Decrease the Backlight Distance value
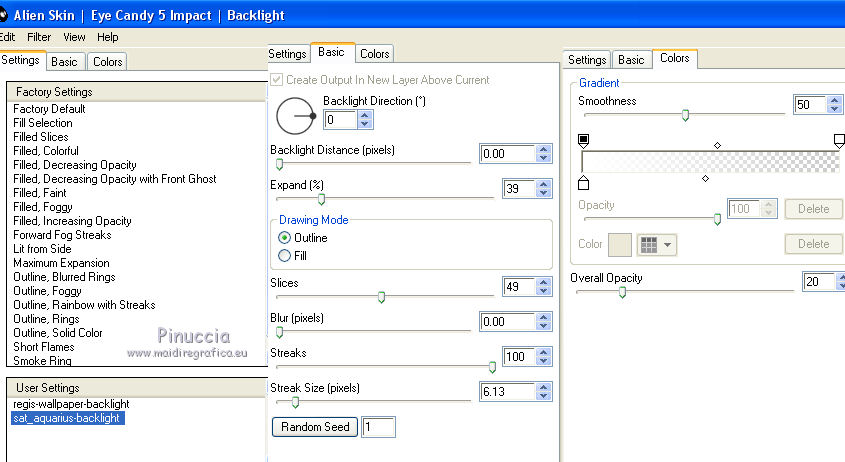The width and height of the screenshot is (845, 462). (544, 158)
